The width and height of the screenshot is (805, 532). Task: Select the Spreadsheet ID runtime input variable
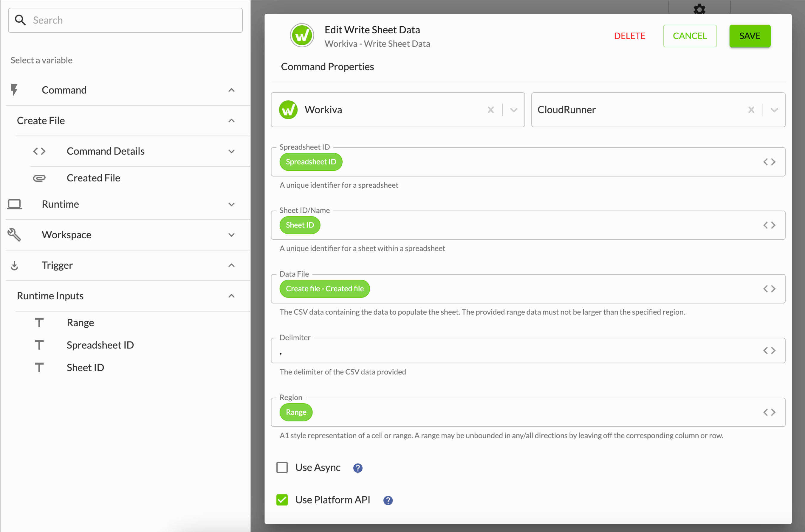coord(100,345)
